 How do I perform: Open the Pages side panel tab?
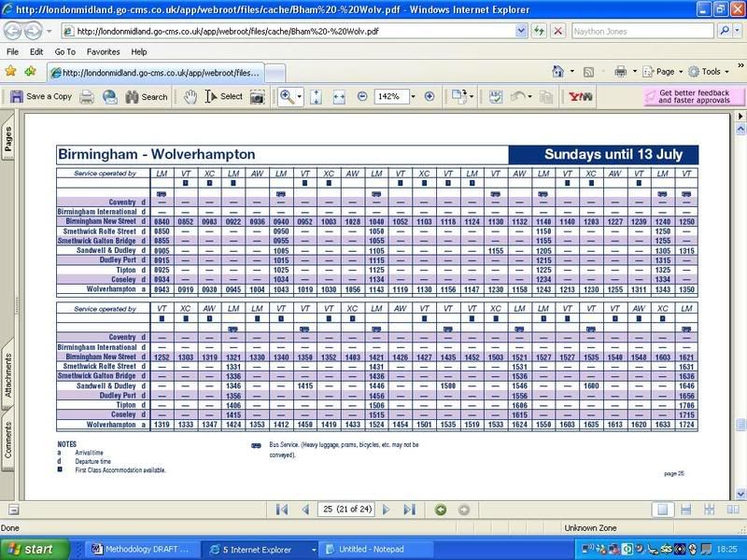pos(8,138)
